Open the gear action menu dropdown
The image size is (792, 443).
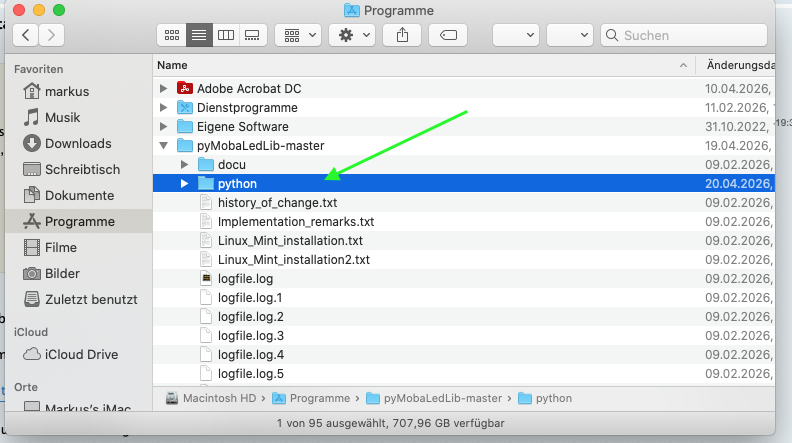point(354,35)
